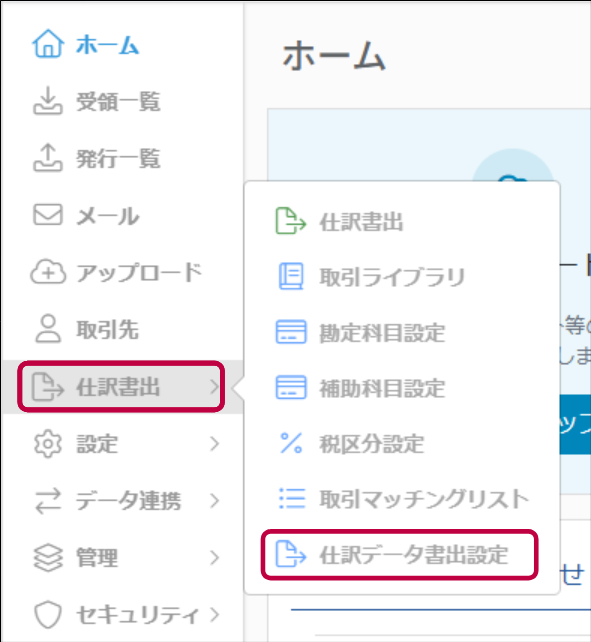Viewport: 591px width, 642px height.
Task: Click the 取引ライブラリ book icon
Action: [x=291, y=276]
